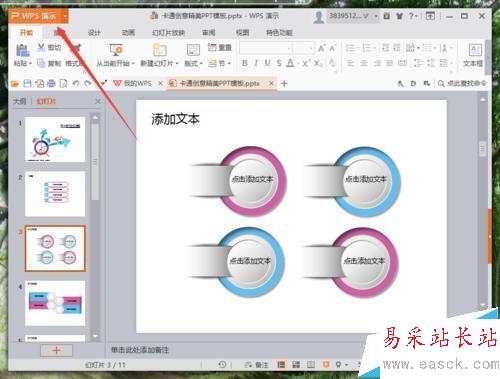Screen dimensions: 500x379
Task: Start slideshow via 从当前开始 icon
Action: (116, 50)
